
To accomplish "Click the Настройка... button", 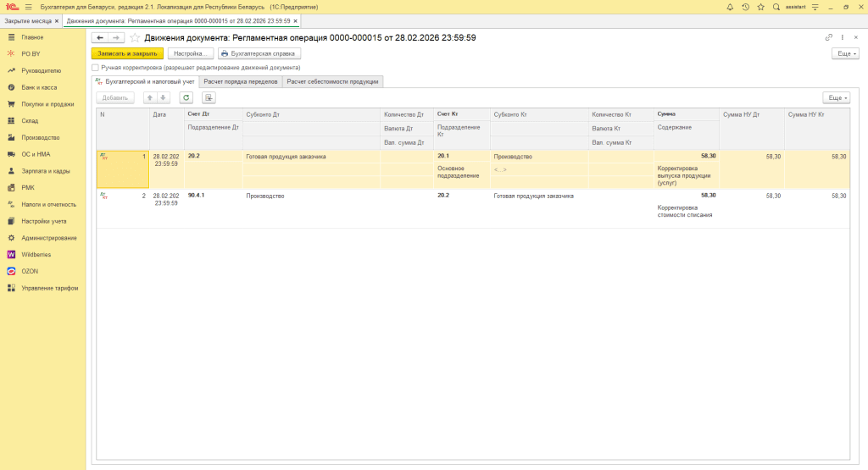I will coord(191,53).
